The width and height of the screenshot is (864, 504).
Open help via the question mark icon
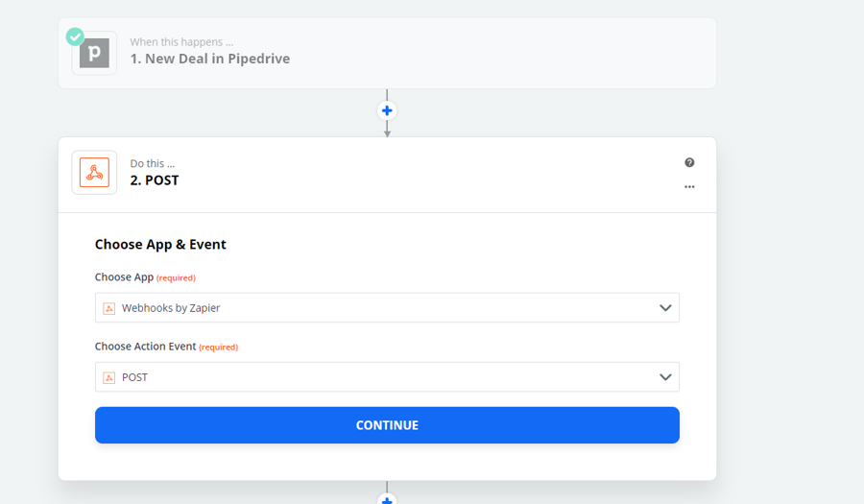[x=689, y=163]
